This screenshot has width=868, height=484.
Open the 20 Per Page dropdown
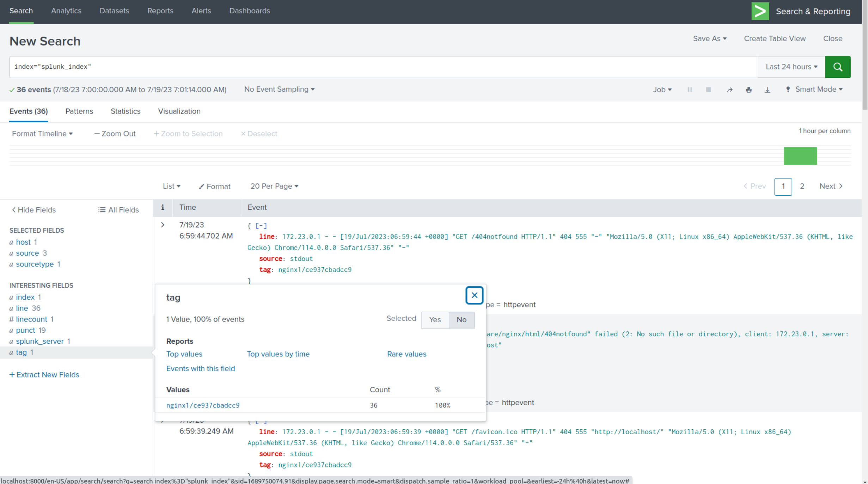click(274, 186)
